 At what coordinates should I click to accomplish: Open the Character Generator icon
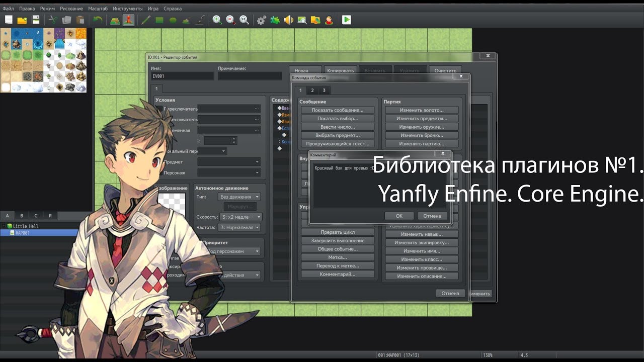point(329,20)
